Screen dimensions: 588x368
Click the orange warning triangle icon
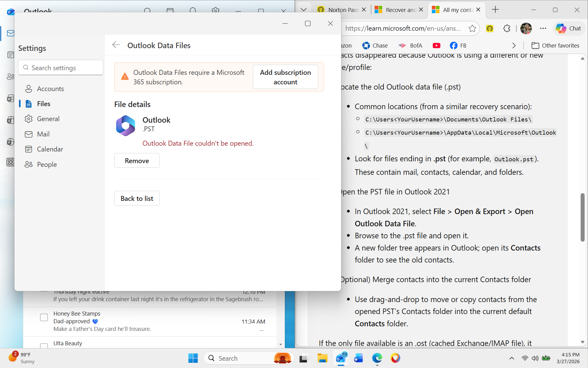pos(125,77)
